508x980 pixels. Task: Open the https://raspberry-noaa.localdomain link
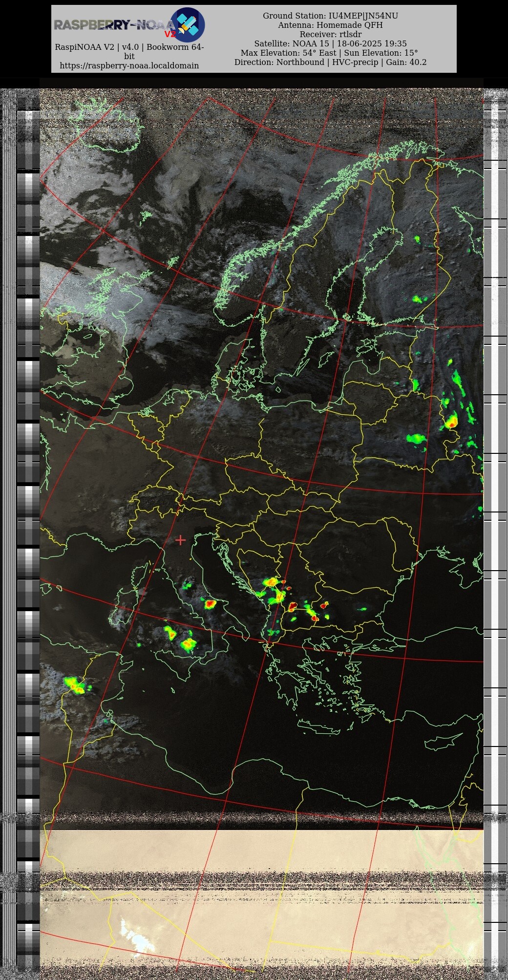(129, 65)
